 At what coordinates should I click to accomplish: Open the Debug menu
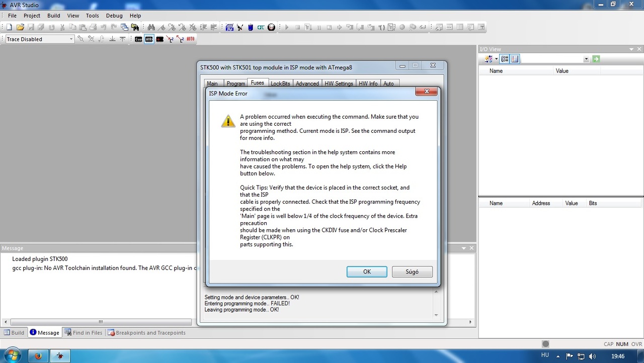[115, 16]
